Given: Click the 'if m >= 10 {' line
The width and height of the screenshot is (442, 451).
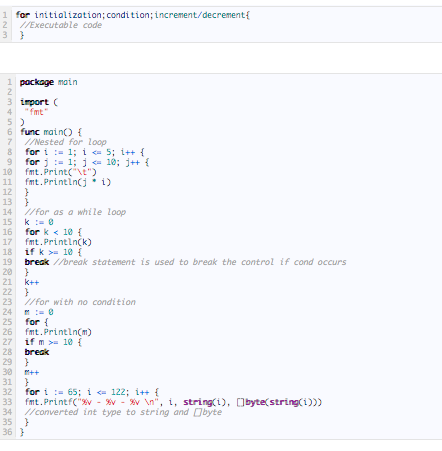Looking at the screenshot, I should [53, 342].
